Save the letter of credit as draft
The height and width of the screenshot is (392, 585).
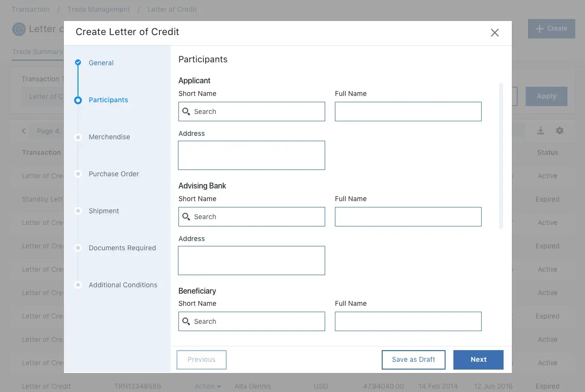(x=413, y=359)
